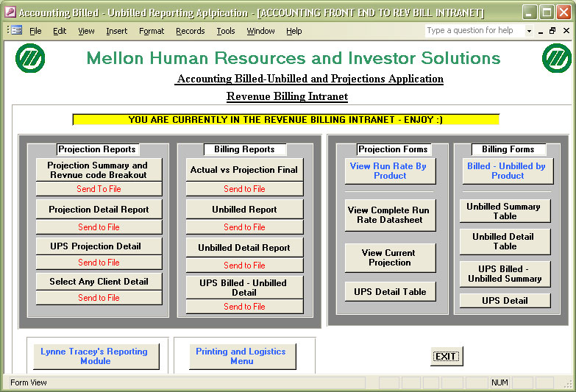
Task: Click the right green Mellon logo
Action: (x=557, y=58)
